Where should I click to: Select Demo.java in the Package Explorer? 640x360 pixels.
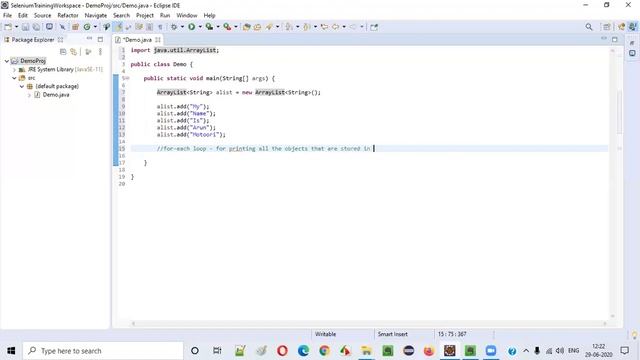point(56,95)
